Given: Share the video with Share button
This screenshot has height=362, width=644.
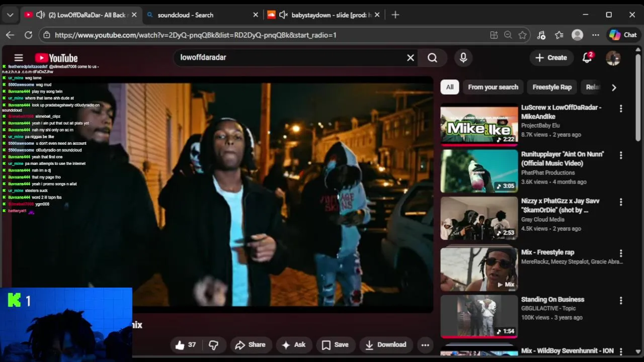Looking at the screenshot, I should click(250, 345).
